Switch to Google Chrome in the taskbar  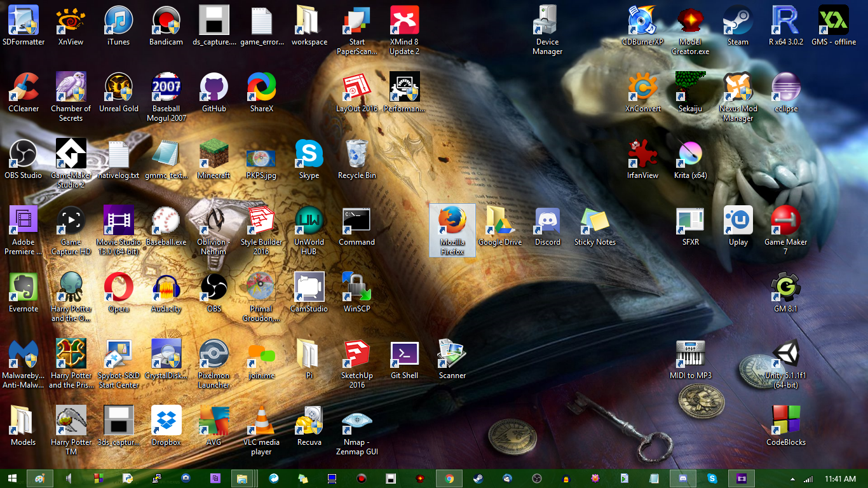[449, 478]
